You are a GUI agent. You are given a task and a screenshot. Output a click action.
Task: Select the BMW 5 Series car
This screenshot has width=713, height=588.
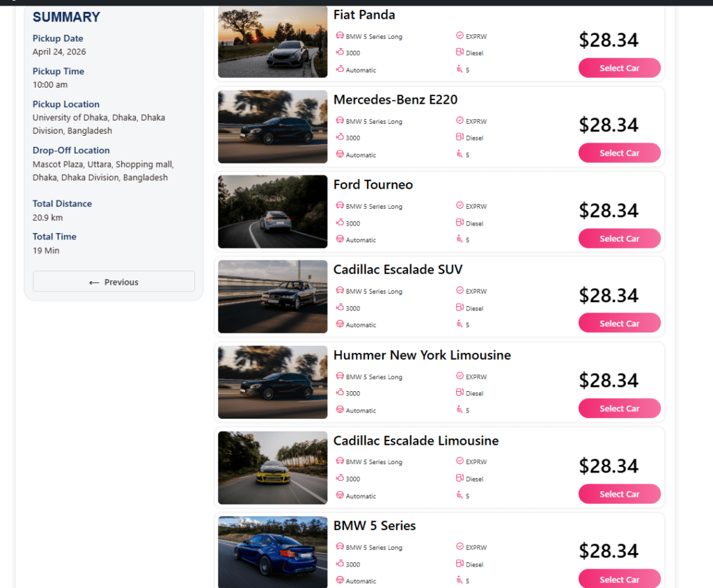(x=619, y=579)
